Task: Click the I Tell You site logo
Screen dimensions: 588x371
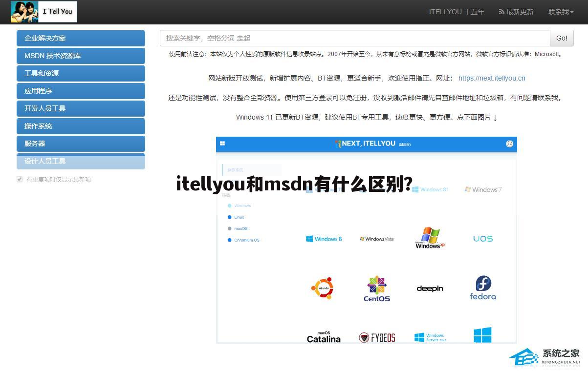Action: (44, 12)
